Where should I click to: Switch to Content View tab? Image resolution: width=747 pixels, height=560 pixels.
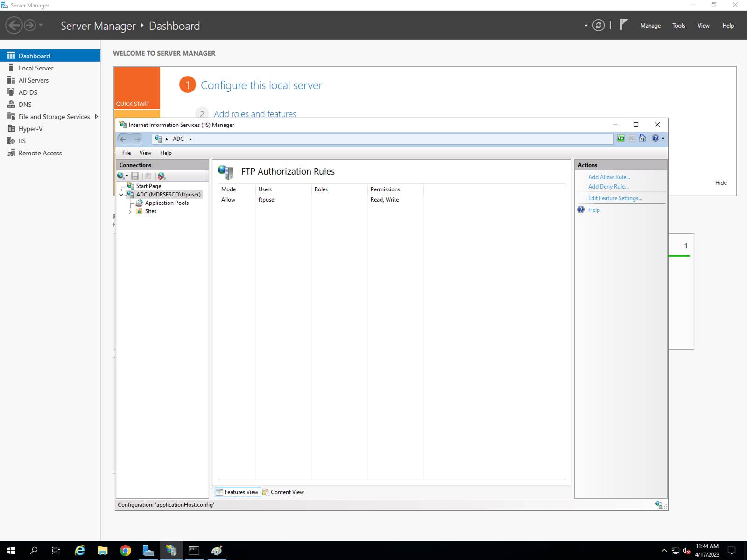pyautogui.click(x=283, y=492)
